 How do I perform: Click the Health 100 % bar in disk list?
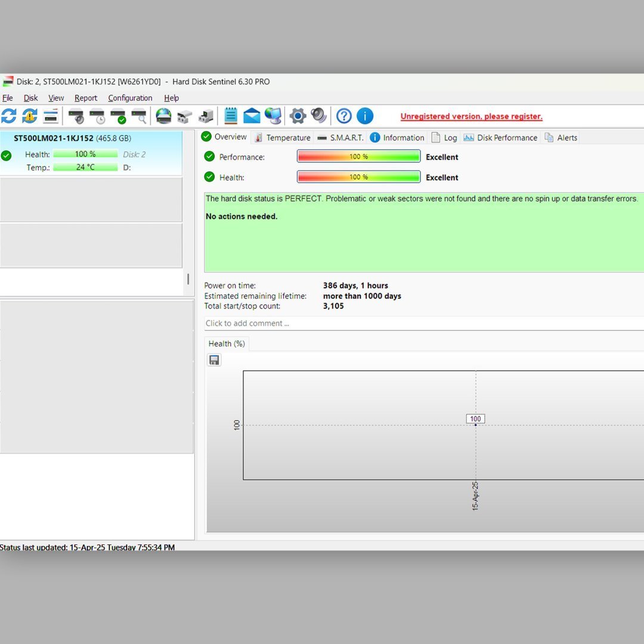85,154
